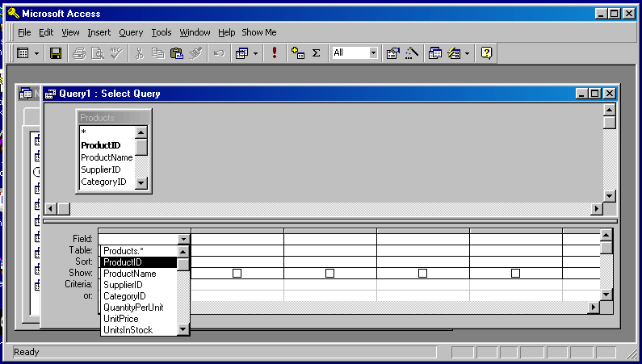Select bold ProductID in Products table box
The image size is (642, 364).
tap(107, 145)
